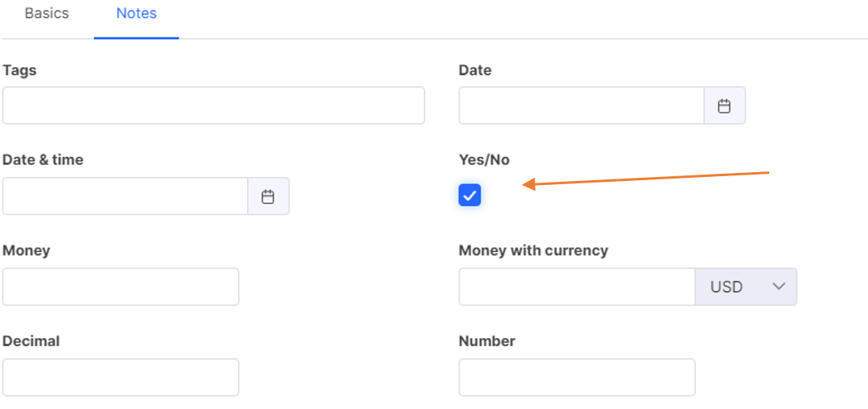Focus the Date text field
This screenshot has height=409, width=868.
click(x=581, y=106)
